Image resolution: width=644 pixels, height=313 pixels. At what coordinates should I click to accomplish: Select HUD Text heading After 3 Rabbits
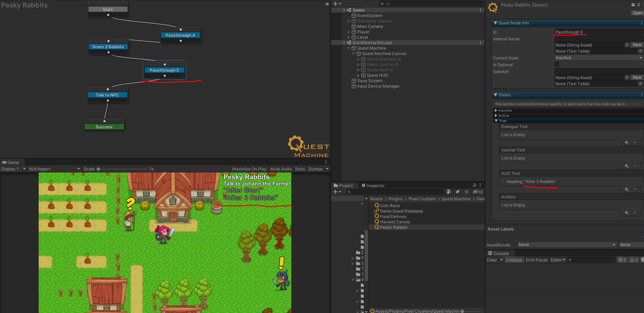tap(531, 182)
